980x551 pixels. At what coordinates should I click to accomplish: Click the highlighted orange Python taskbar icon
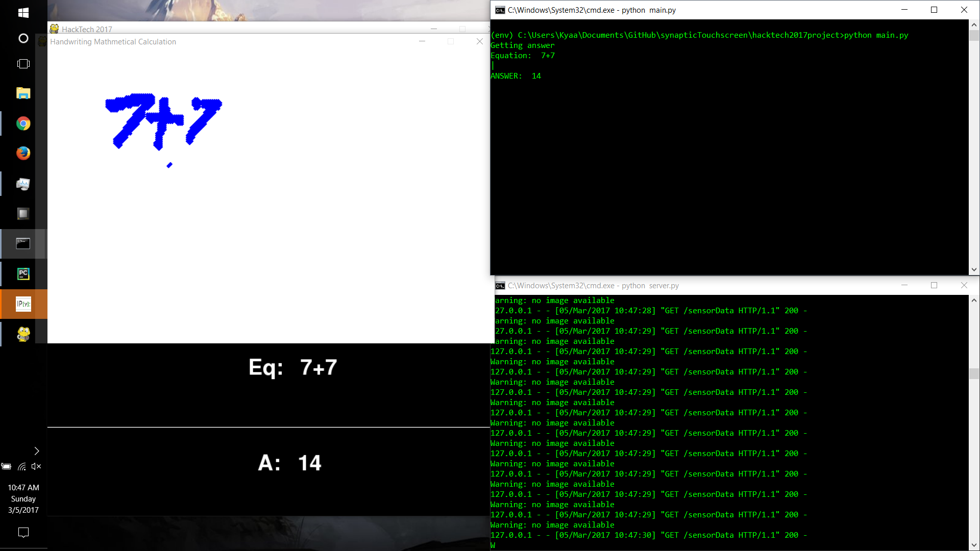click(x=23, y=304)
